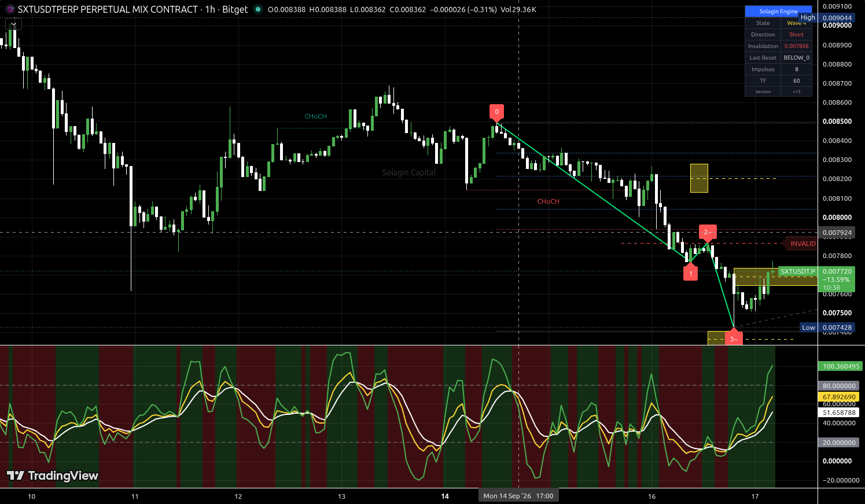Screen dimensions: 865x504
Task: Click the SXTUSDTPERP PERPETUAL MIX CONTRACT title
Action: click(108, 9)
